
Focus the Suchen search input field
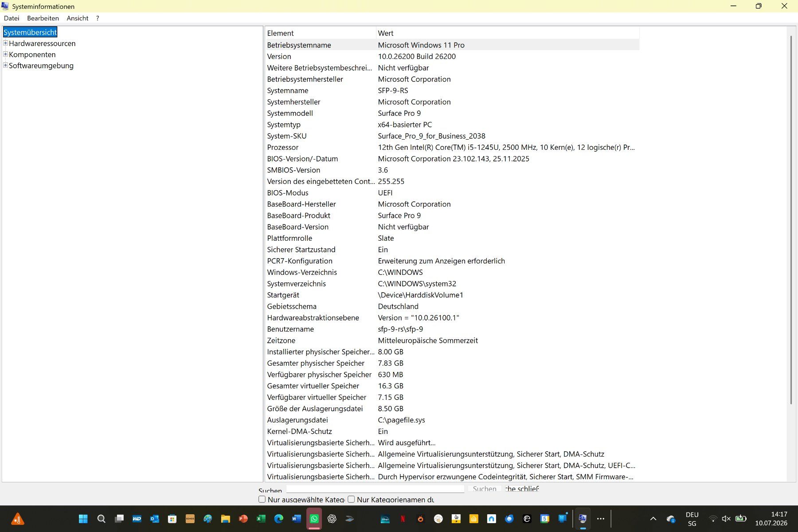coord(375,489)
